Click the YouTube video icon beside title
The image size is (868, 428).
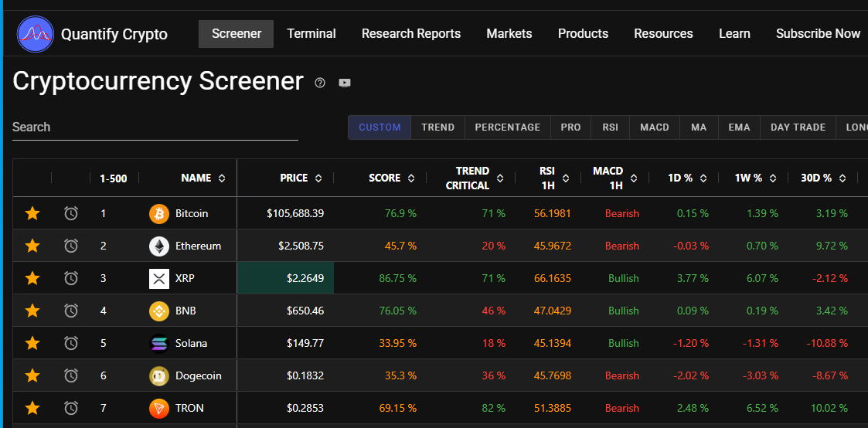345,83
